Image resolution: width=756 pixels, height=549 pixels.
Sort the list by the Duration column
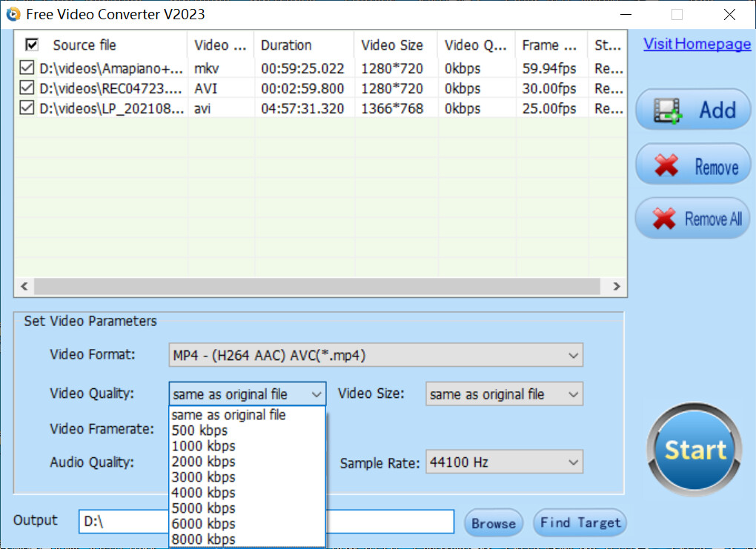click(x=287, y=44)
